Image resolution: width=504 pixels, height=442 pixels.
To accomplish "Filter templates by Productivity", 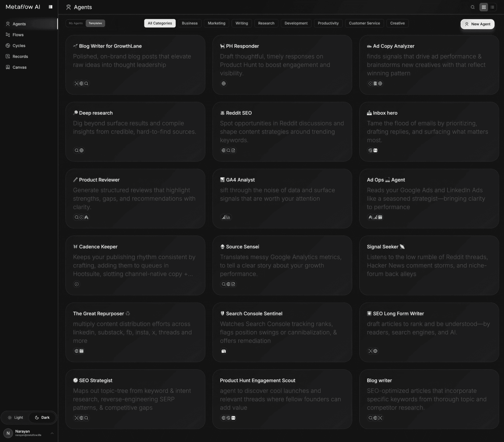I will coord(328,23).
